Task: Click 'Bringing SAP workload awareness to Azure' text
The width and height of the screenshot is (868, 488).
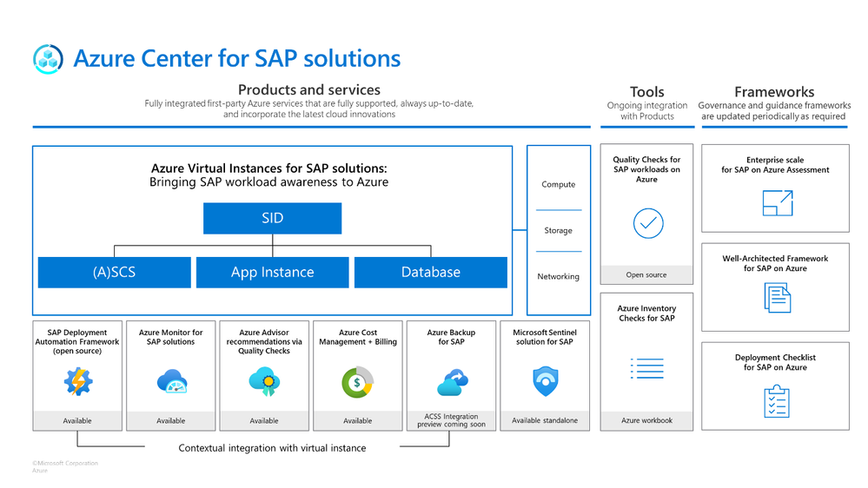Action: pyautogui.click(x=269, y=182)
